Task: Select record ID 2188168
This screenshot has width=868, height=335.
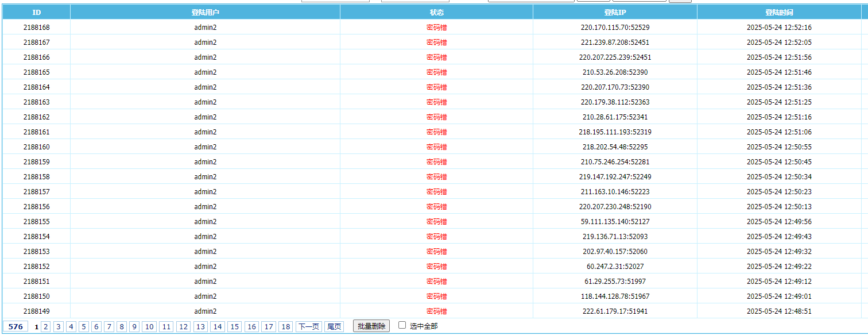Action: coord(36,27)
